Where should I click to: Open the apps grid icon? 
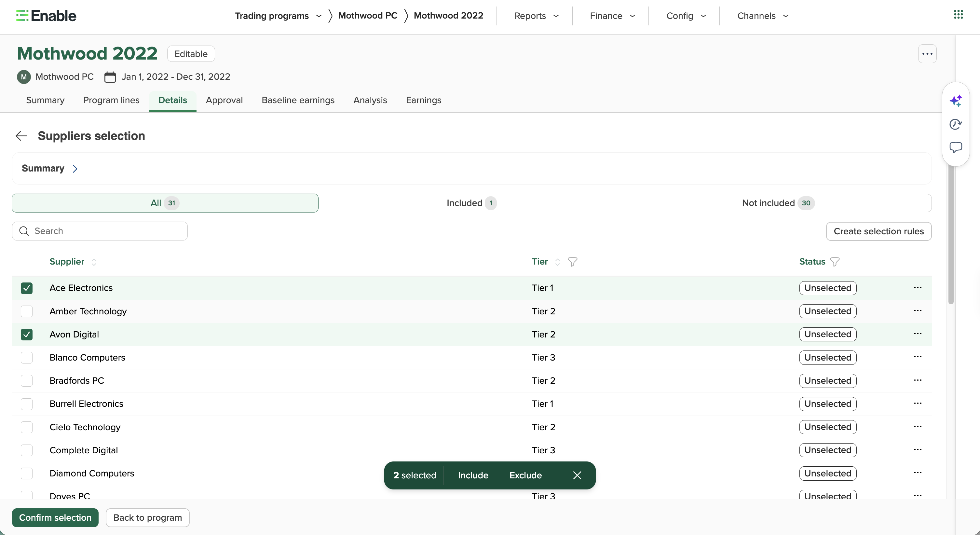(958, 15)
